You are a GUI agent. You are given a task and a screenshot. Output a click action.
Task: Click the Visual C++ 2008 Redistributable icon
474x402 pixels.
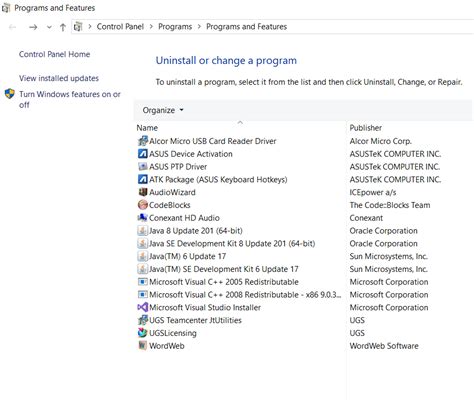pos(143,294)
